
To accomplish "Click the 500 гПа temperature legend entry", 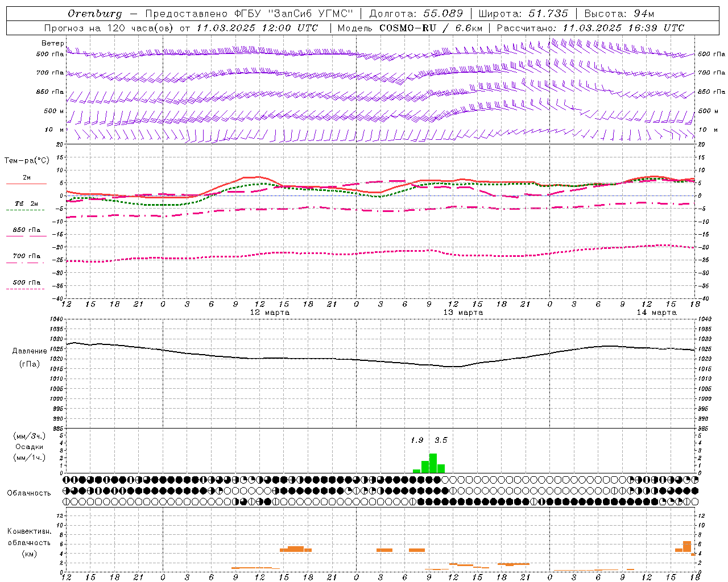I will (x=27, y=282).
